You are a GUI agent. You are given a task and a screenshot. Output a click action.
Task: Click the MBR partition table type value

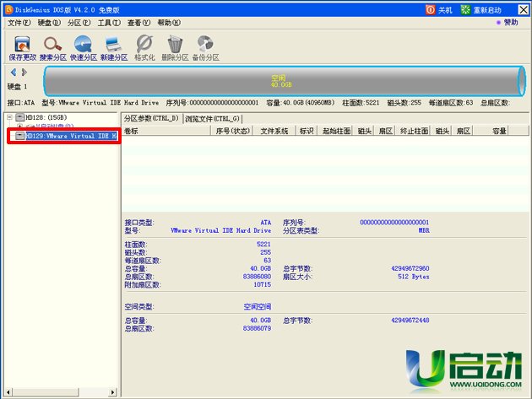pyautogui.click(x=424, y=230)
